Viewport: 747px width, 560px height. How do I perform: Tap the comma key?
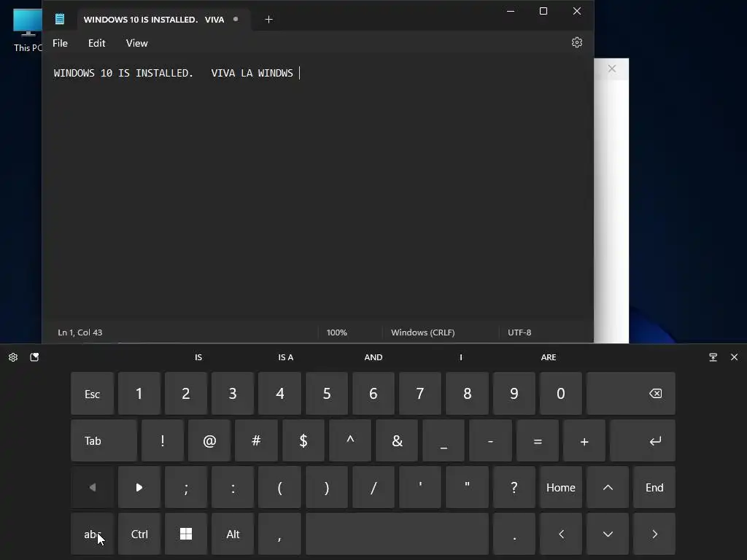click(x=279, y=534)
